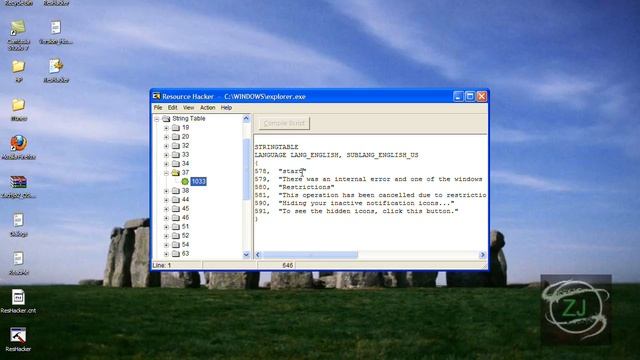Expand string table folder 38
The width and height of the screenshot is (640, 360).
click(x=166, y=191)
